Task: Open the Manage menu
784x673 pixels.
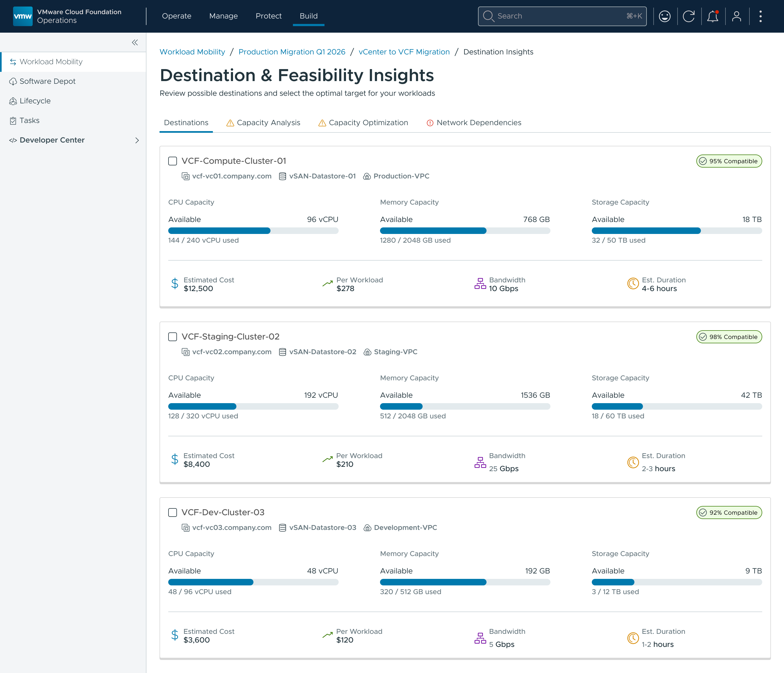Action: tap(223, 16)
